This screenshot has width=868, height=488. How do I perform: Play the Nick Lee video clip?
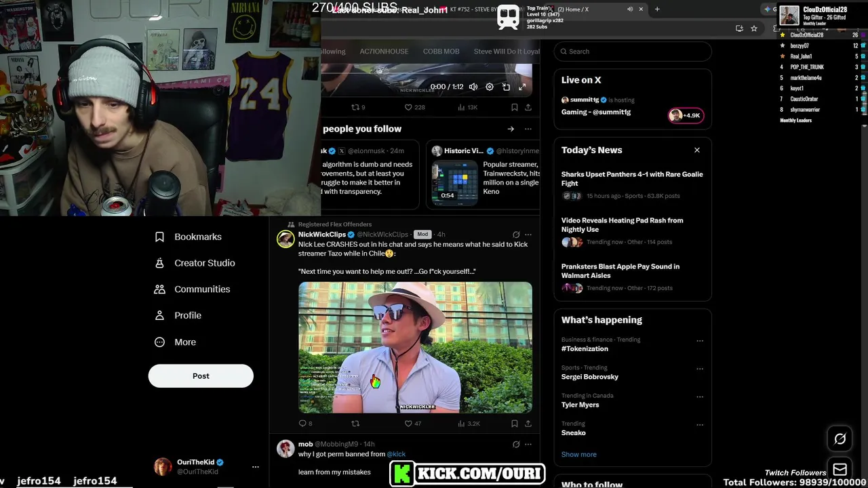point(415,347)
